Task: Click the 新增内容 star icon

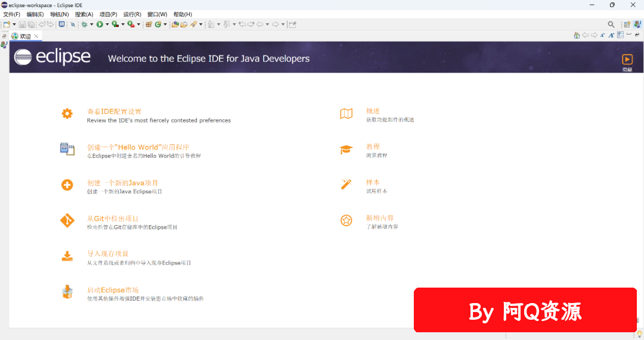Action: click(x=346, y=220)
